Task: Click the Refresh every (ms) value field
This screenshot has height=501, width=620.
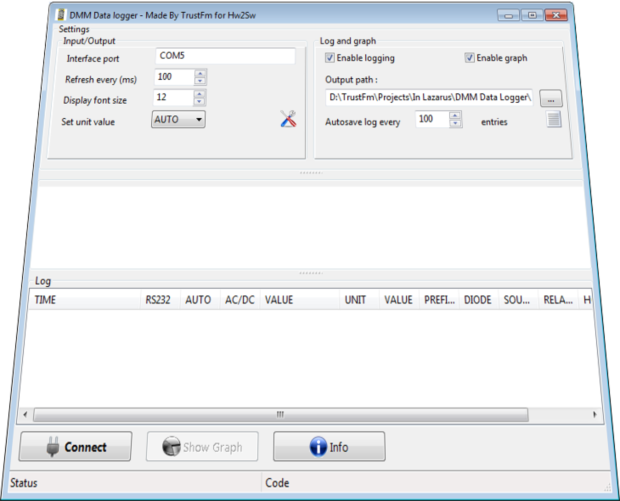Action: tap(174, 77)
